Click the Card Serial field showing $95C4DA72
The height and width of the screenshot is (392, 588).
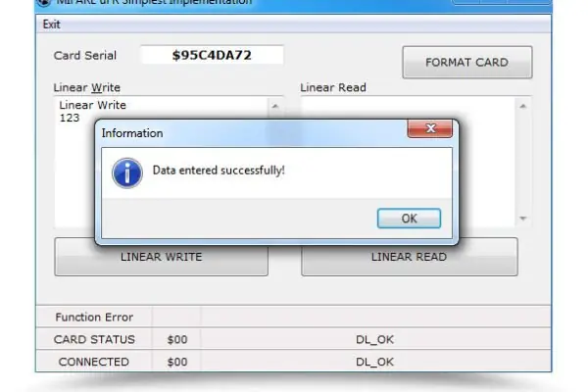click(212, 55)
